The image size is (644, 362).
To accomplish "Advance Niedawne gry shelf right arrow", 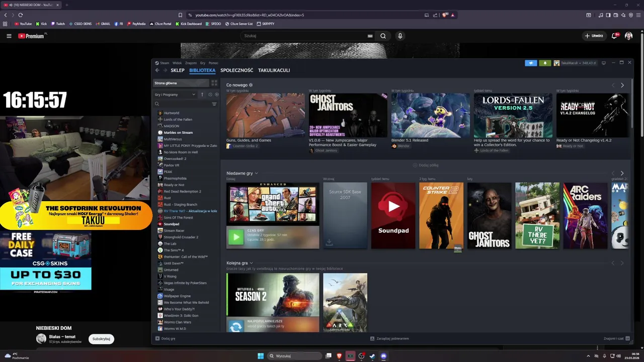I will click(x=622, y=173).
